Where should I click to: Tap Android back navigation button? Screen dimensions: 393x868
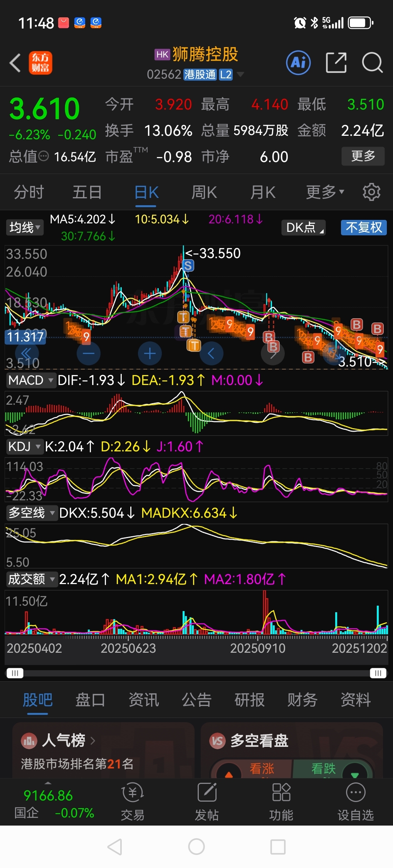click(115, 847)
